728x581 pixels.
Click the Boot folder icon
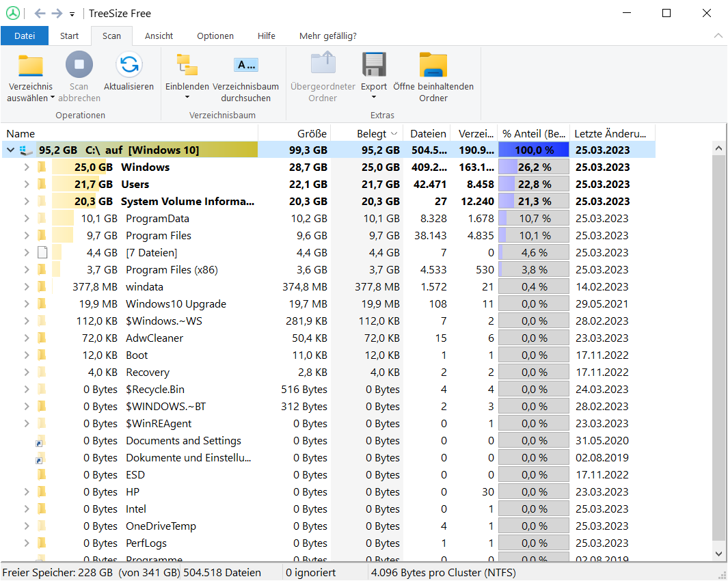[x=42, y=355]
